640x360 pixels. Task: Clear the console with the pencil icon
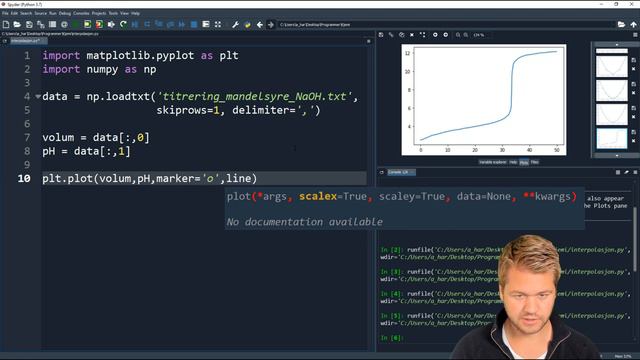tap(627, 173)
